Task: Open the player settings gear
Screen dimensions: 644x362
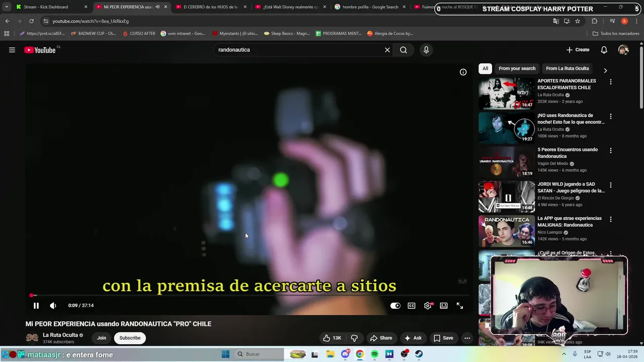Action: [x=428, y=306]
